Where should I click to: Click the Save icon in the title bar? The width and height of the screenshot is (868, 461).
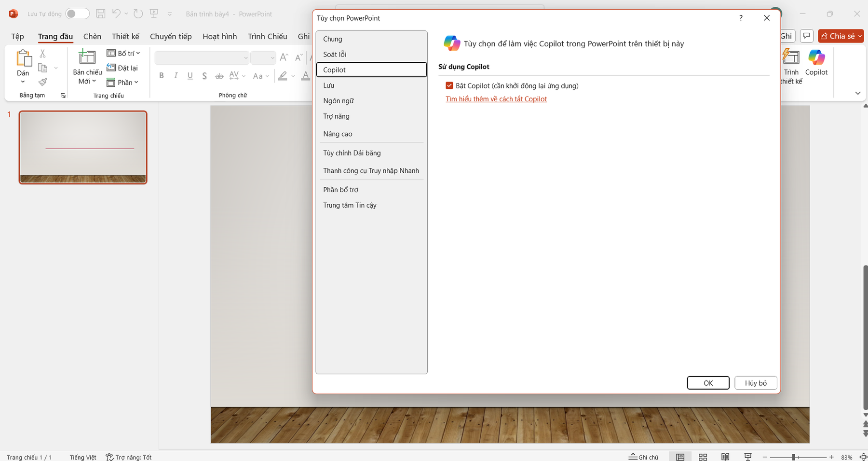pos(101,14)
